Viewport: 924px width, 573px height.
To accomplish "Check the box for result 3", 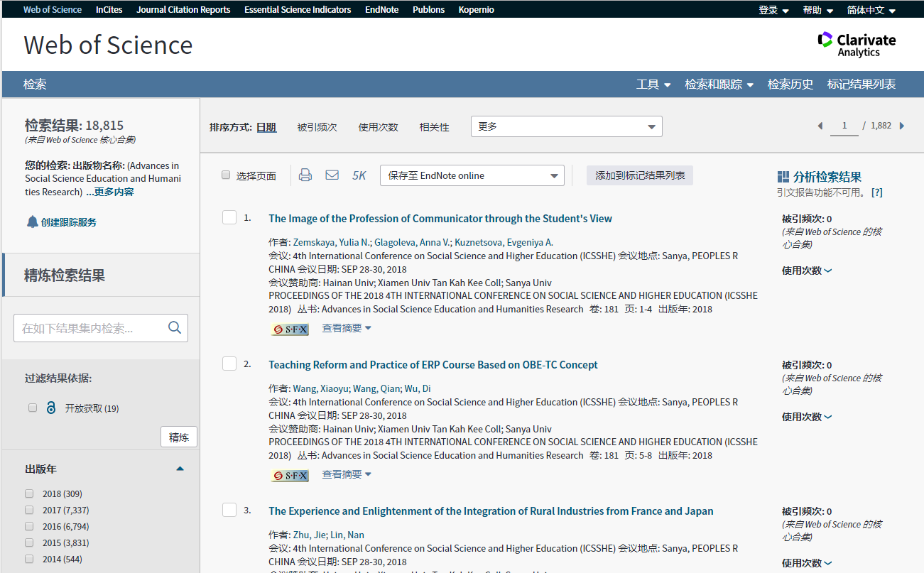I will pos(229,510).
